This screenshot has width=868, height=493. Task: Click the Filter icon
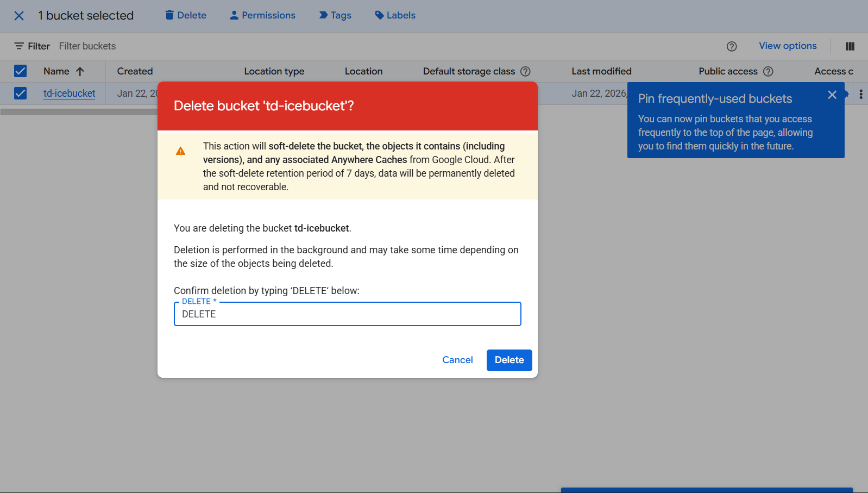(19, 46)
